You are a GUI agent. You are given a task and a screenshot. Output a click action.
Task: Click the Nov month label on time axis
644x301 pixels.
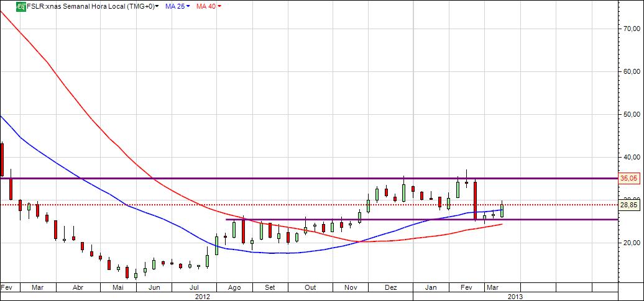pos(351,287)
